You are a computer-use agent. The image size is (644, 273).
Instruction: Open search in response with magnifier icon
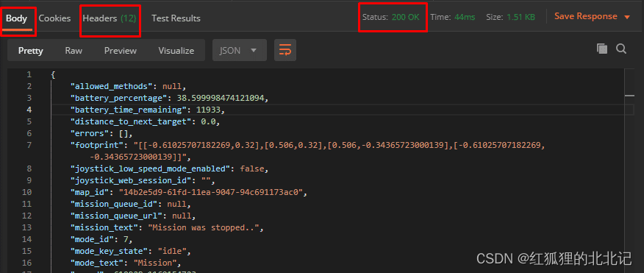621,49
